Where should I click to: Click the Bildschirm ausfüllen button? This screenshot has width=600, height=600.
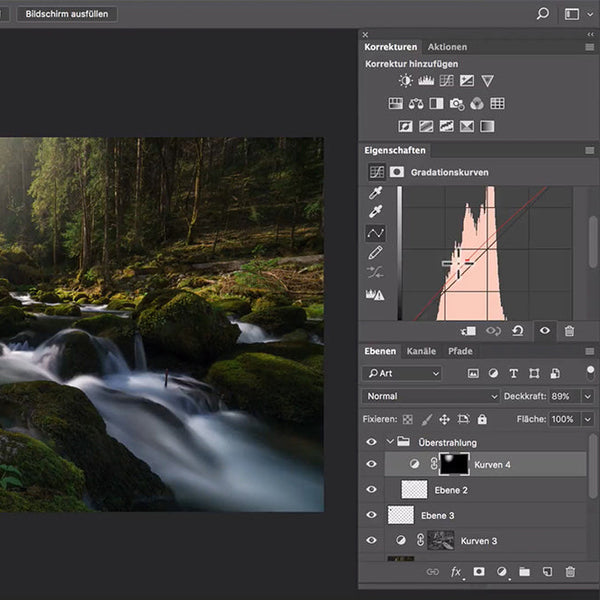(68, 14)
